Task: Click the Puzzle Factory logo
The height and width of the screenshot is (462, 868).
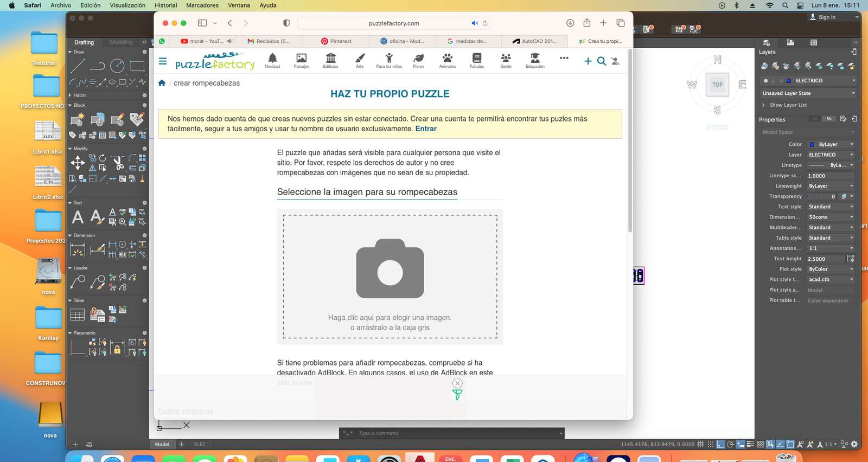Action: tap(215, 61)
